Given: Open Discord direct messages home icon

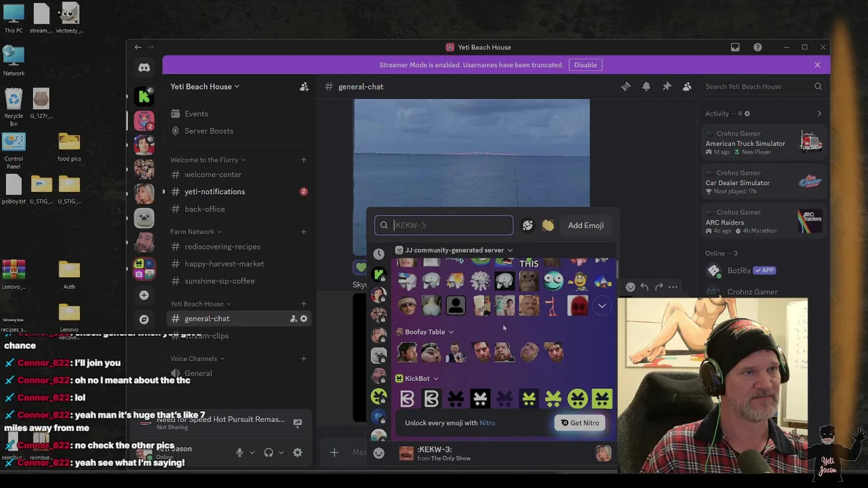Looking at the screenshot, I should pyautogui.click(x=144, y=68).
